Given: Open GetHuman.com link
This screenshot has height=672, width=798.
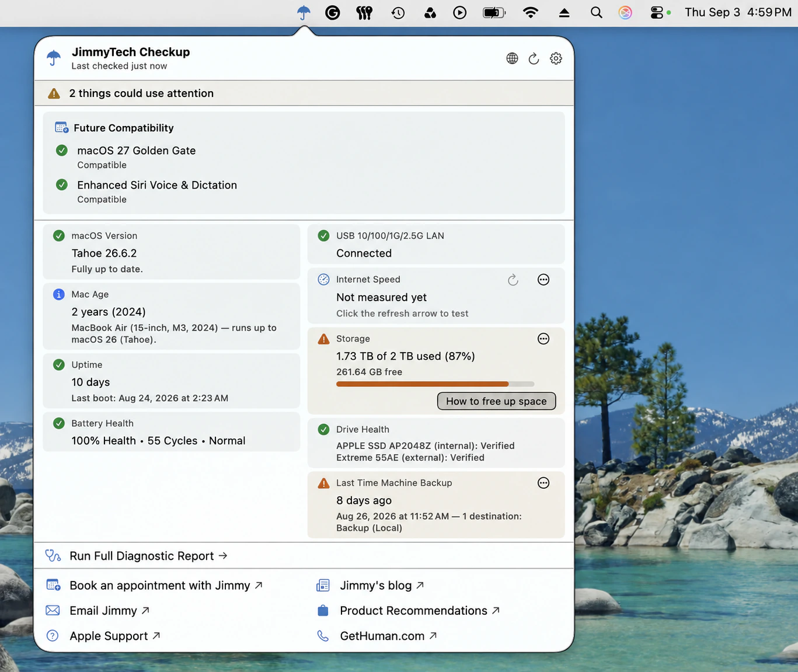Looking at the screenshot, I should (388, 636).
